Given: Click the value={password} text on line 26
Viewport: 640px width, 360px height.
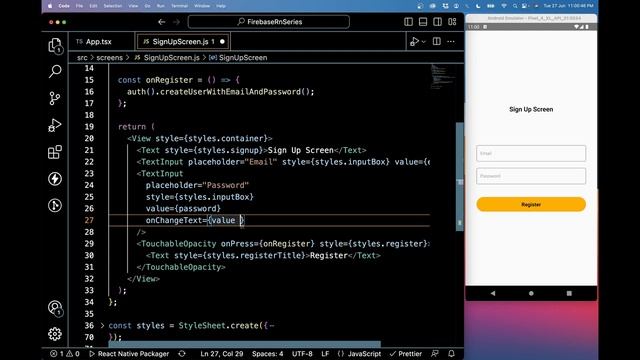Looking at the screenshot, I should 183,209.
